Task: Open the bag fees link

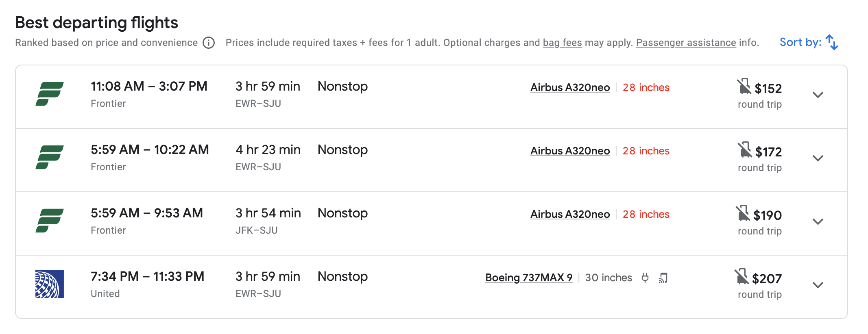Action: pos(563,42)
